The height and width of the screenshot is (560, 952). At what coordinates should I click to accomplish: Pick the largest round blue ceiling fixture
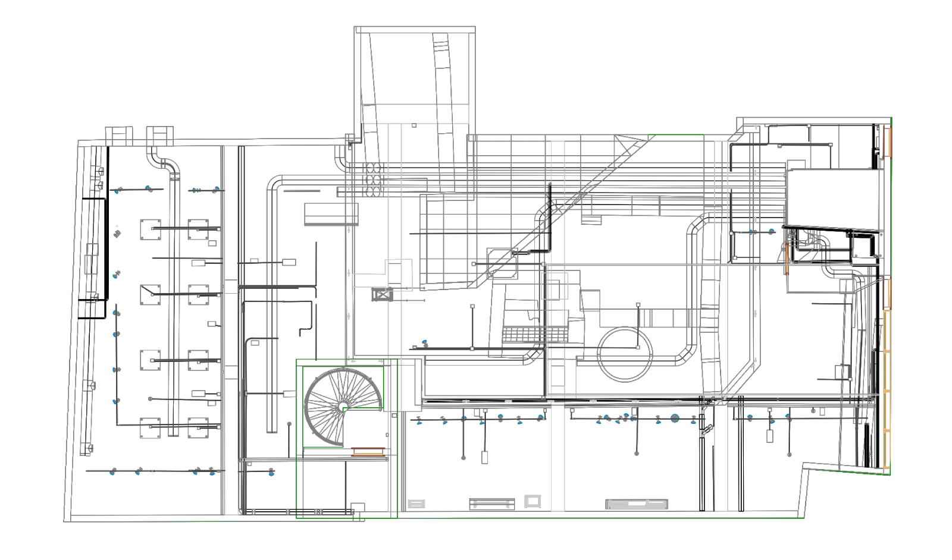pyautogui.click(x=675, y=419)
